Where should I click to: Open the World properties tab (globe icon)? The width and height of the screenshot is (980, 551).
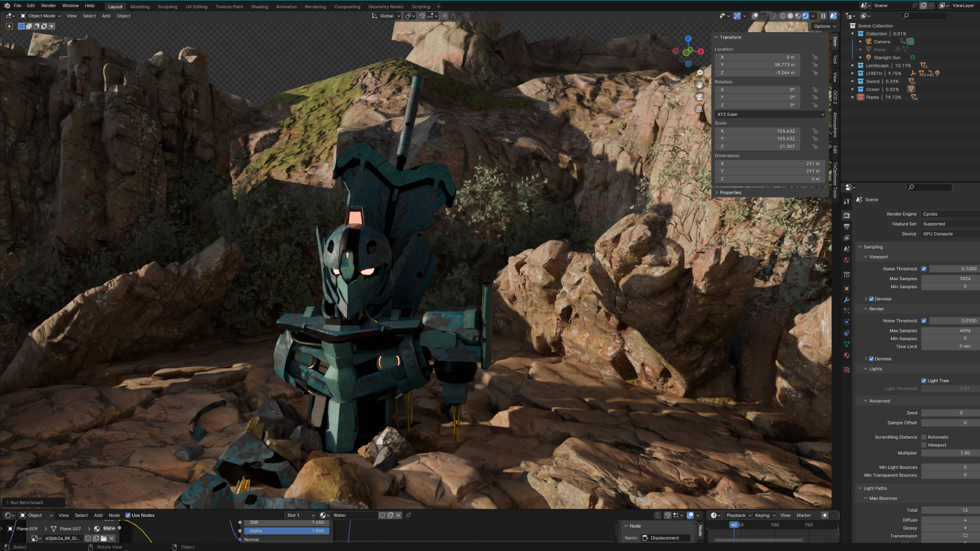[847, 260]
